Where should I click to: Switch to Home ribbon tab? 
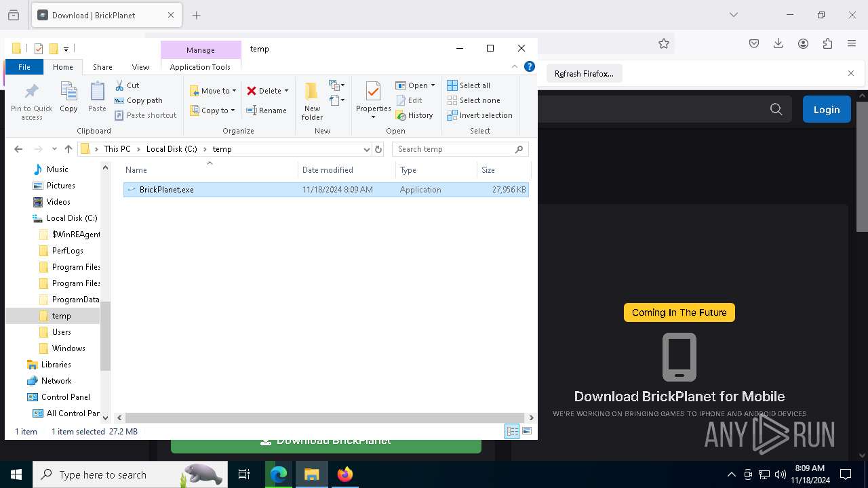63,67
